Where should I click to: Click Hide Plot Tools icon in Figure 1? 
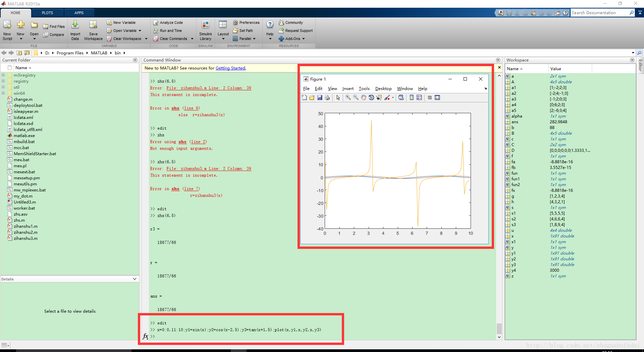coord(430,97)
